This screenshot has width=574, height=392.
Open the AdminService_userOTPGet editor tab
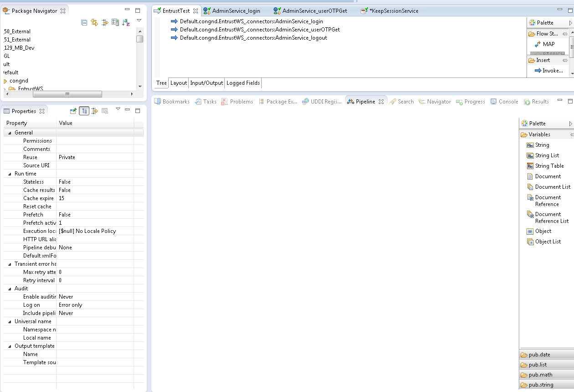click(314, 10)
